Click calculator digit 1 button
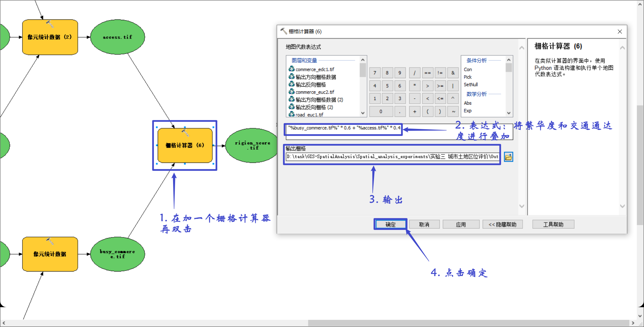Image resolution: width=644 pixels, height=327 pixels. click(375, 98)
